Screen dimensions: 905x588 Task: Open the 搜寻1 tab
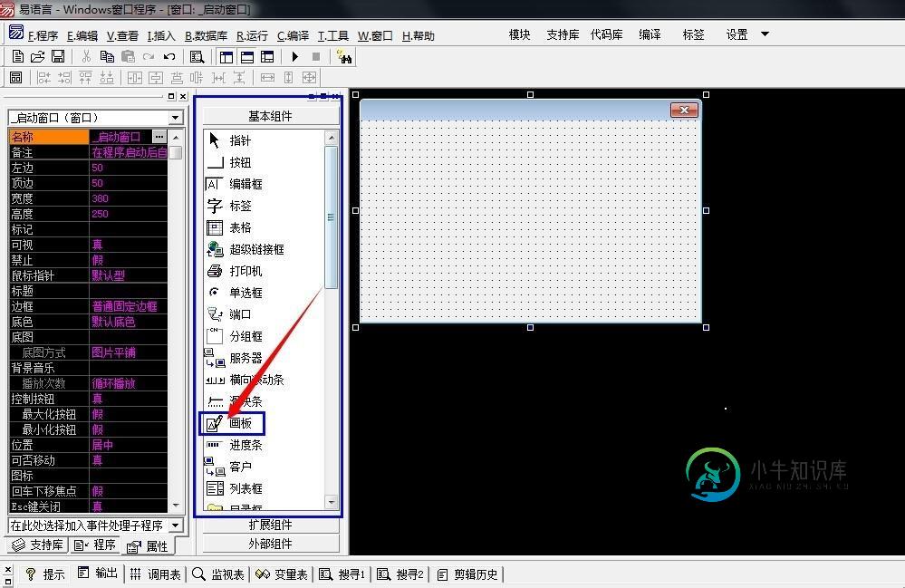[x=342, y=574]
